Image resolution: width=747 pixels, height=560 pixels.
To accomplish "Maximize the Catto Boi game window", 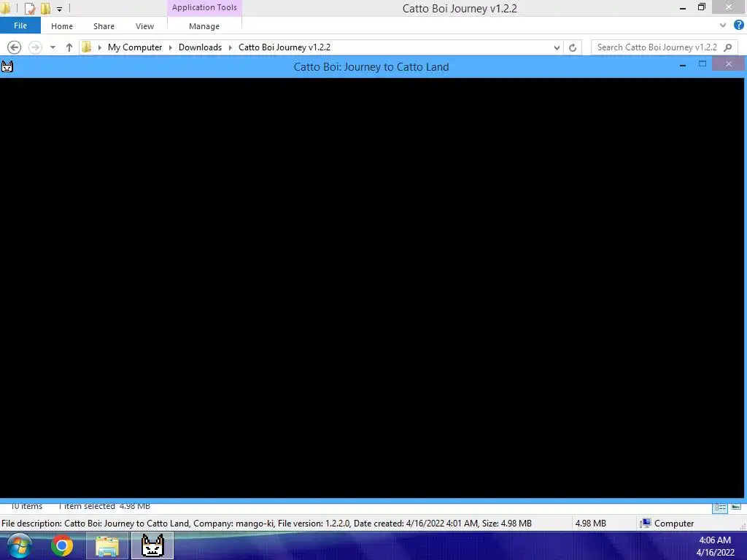I will tap(703, 63).
